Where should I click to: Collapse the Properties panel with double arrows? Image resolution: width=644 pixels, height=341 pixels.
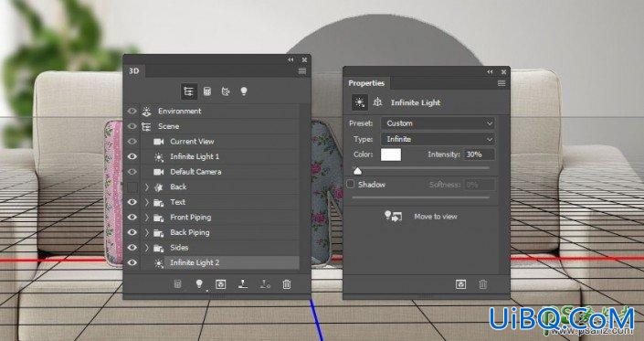point(490,72)
